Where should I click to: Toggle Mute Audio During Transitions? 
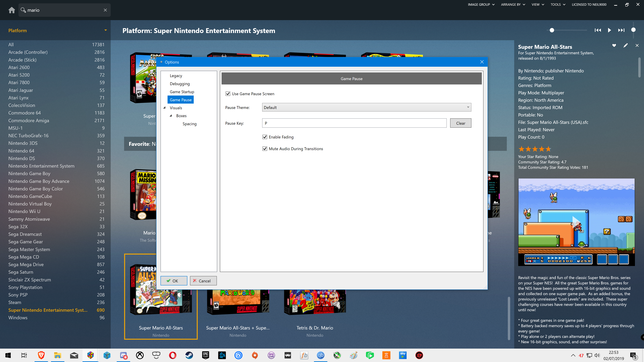pos(265,149)
